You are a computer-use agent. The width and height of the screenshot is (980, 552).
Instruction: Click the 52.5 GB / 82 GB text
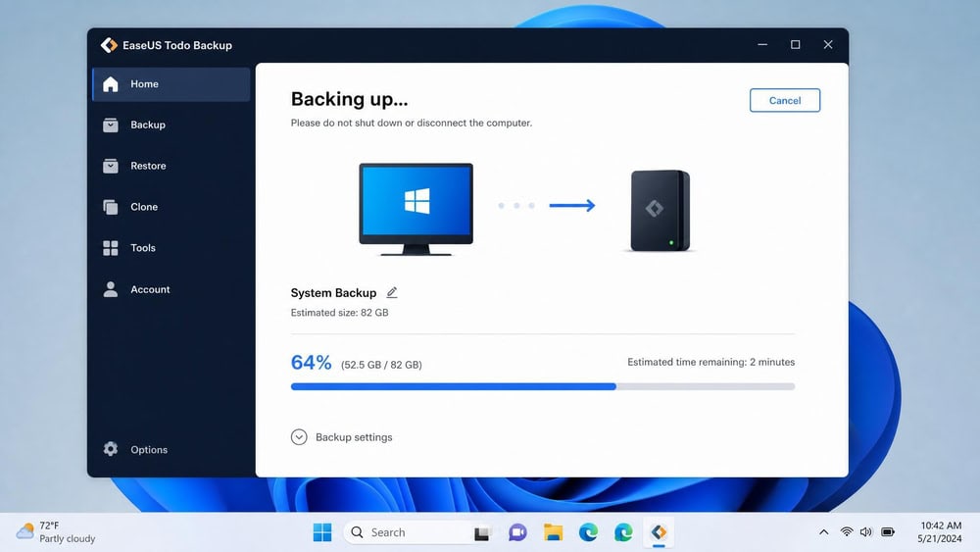[x=381, y=365]
